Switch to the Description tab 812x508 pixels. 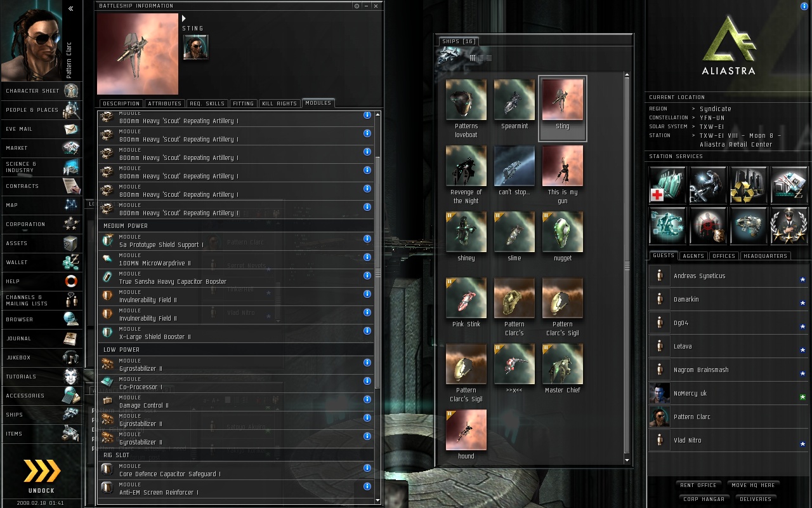point(121,104)
